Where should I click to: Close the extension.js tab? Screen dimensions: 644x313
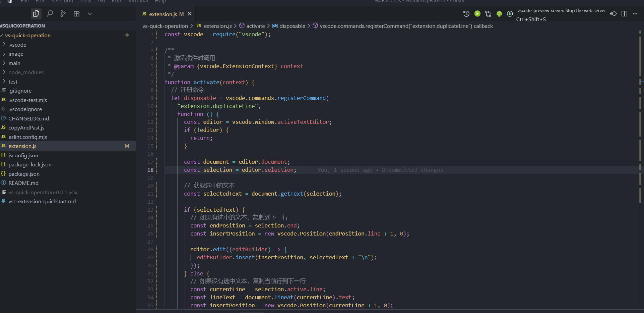190,14
